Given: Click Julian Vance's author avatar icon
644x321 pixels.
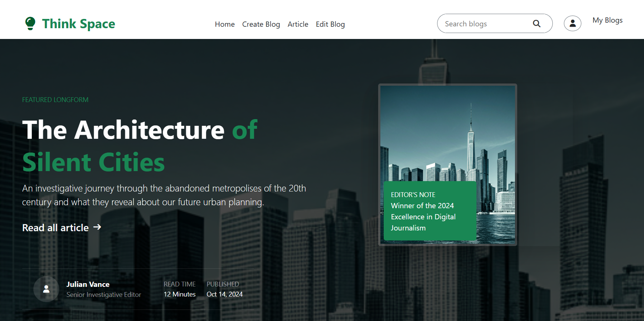Looking at the screenshot, I should [x=46, y=289].
